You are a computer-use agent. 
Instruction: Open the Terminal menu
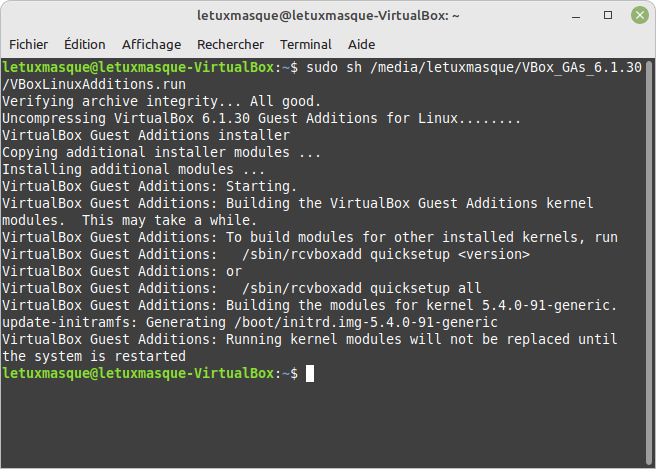pos(305,44)
